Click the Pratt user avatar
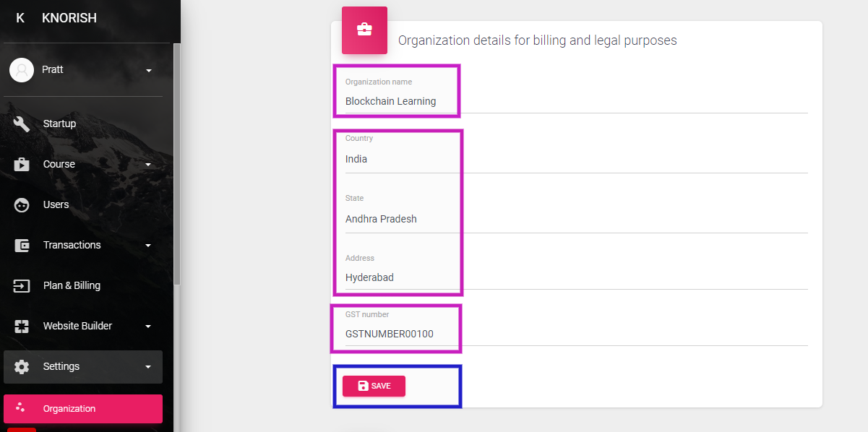This screenshot has width=868, height=432. 22,70
